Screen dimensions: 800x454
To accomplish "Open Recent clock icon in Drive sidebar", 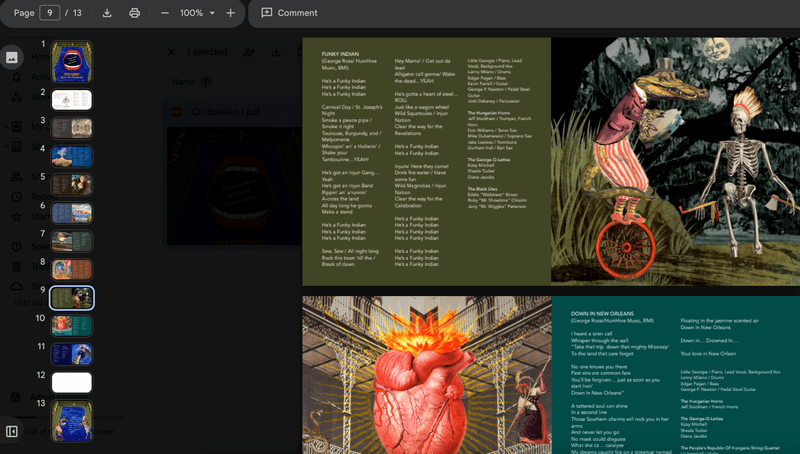I will pyautogui.click(x=16, y=196).
